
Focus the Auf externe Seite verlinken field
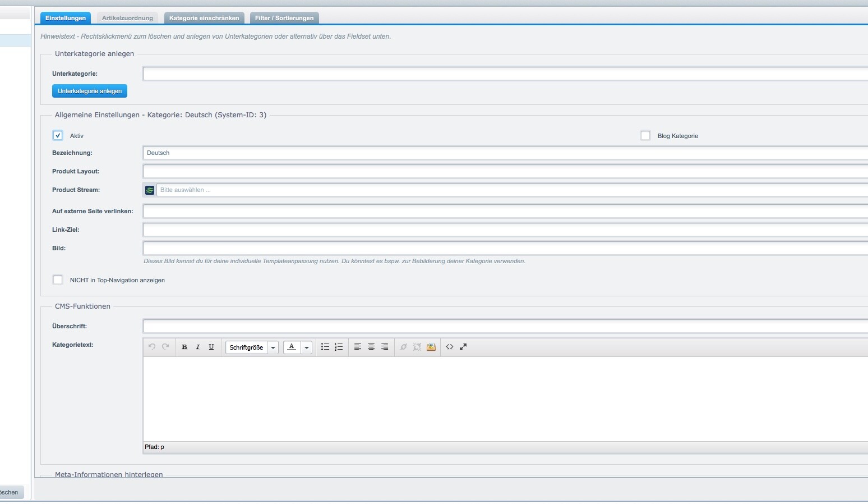point(505,211)
